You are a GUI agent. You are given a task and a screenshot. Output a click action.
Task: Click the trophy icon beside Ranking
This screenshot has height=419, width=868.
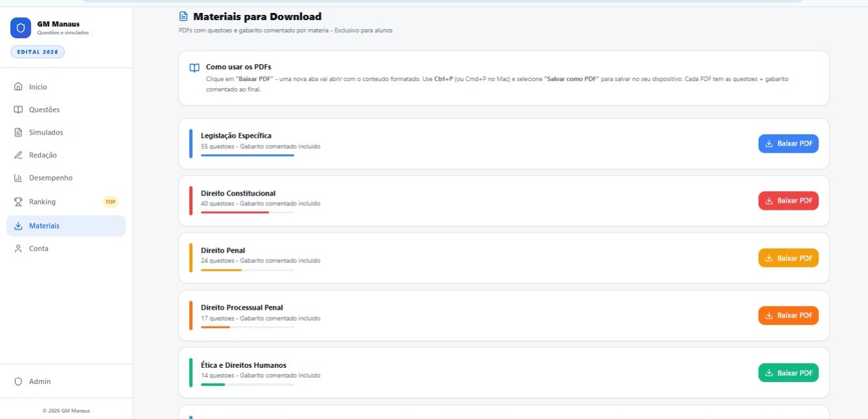tap(18, 201)
